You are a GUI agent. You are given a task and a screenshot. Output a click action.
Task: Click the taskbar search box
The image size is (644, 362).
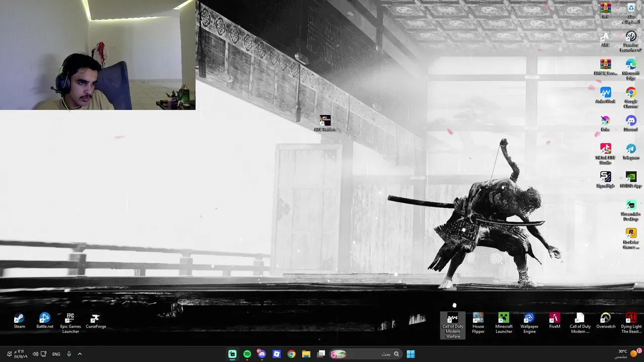click(365, 354)
